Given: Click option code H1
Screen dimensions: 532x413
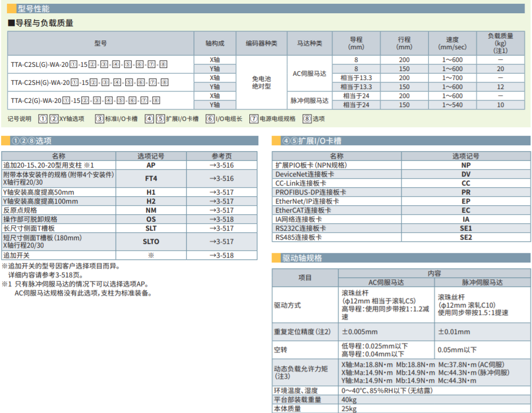Looking at the screenshot, I should pos(151,192).
